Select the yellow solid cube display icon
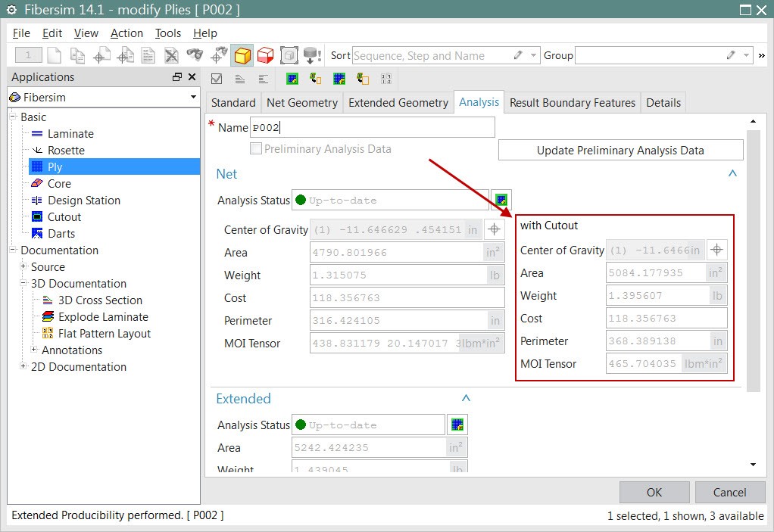The width and height of the screenshot is (774, 532). pos(242,54)
